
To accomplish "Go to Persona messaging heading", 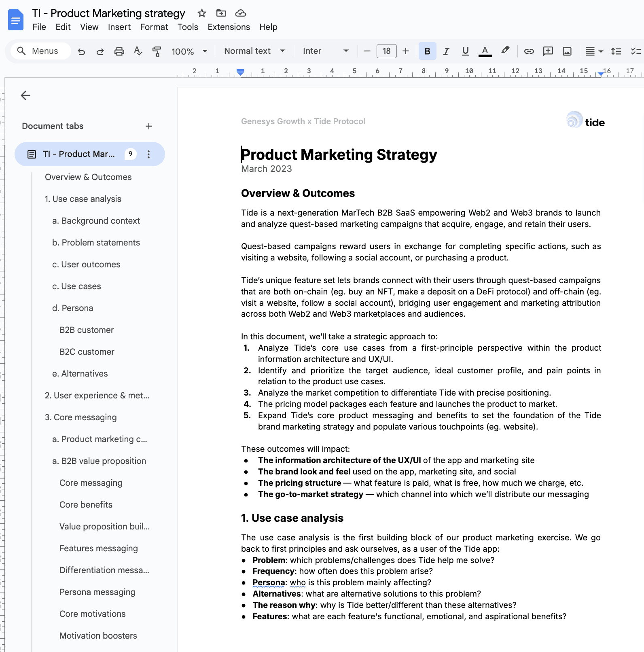I will click(97, 592).
